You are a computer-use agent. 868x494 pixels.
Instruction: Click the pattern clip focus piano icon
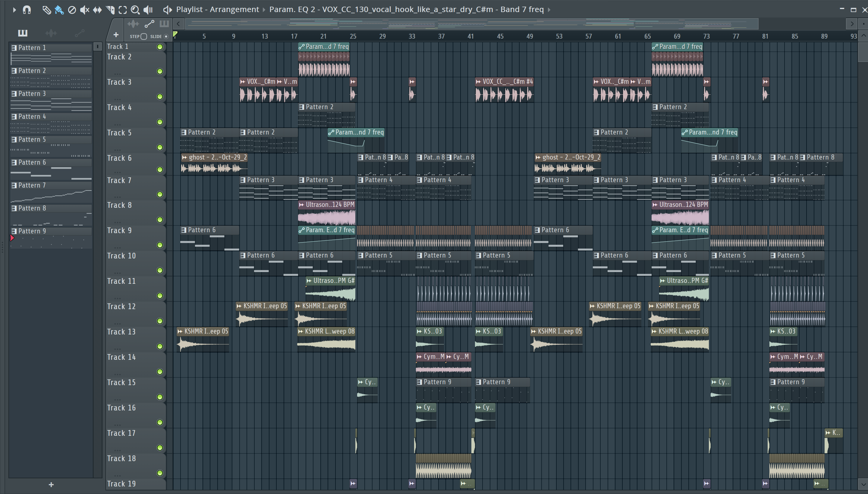164,24
